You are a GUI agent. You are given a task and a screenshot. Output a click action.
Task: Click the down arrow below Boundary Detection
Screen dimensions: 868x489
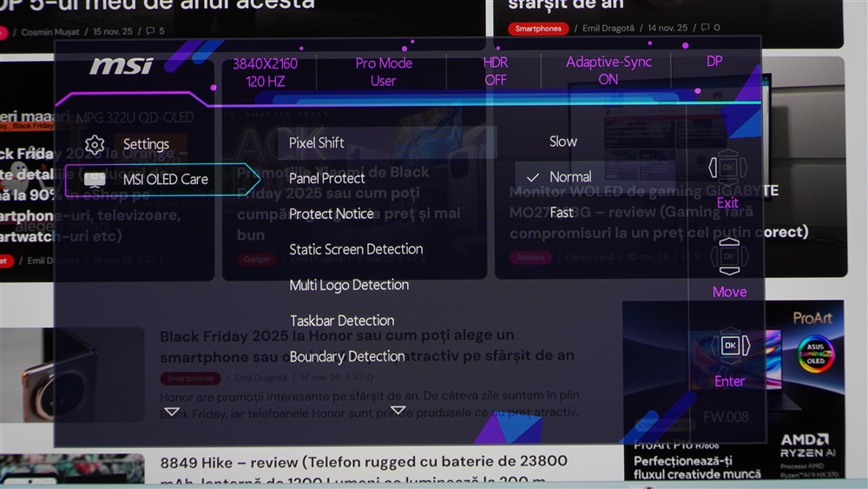coord(398,410)
